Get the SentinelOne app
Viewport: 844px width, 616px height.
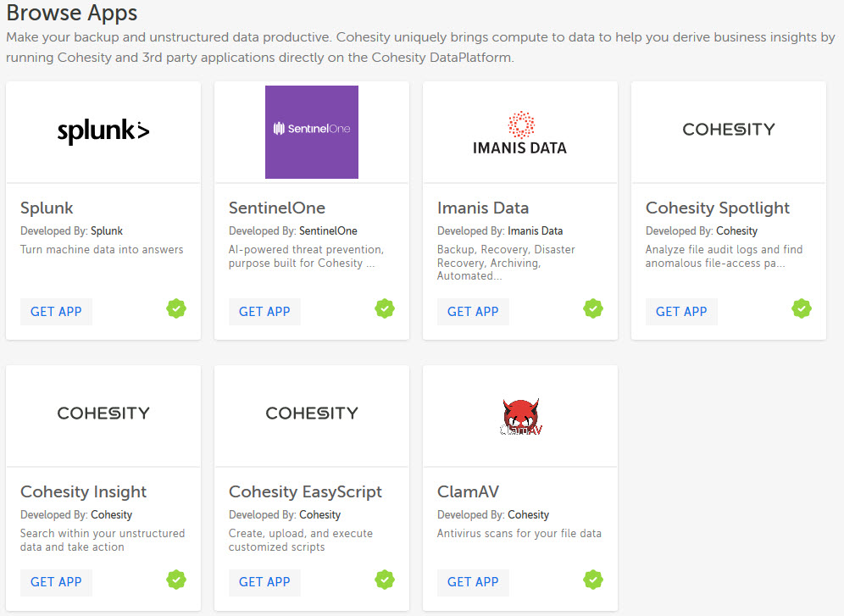264,312
